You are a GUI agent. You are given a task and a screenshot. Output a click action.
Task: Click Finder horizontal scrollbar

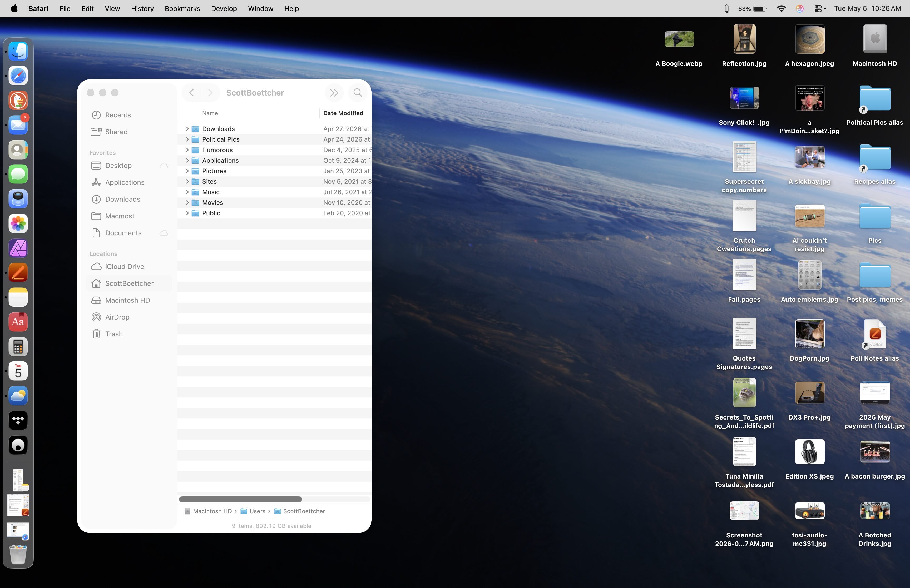pos(241,499)
